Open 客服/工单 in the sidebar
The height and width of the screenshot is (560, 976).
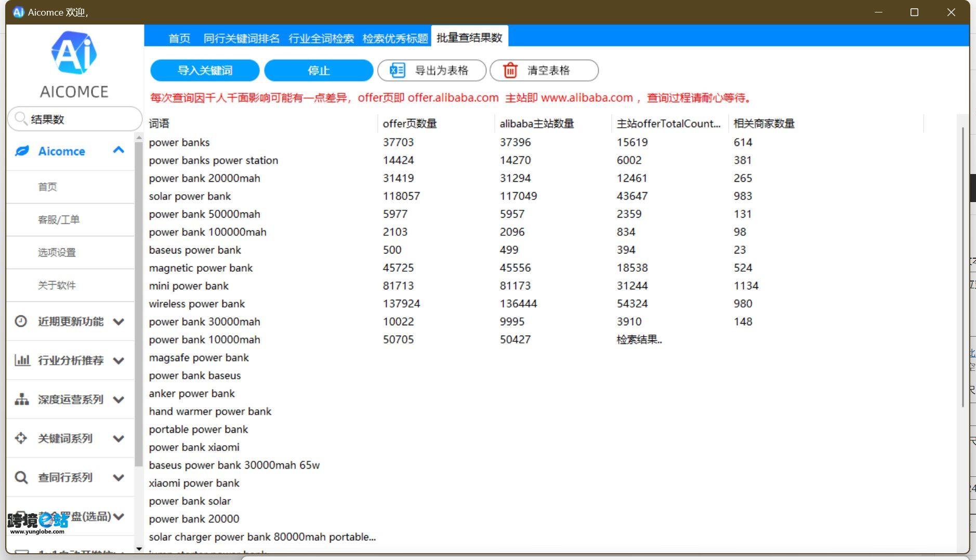70,219
